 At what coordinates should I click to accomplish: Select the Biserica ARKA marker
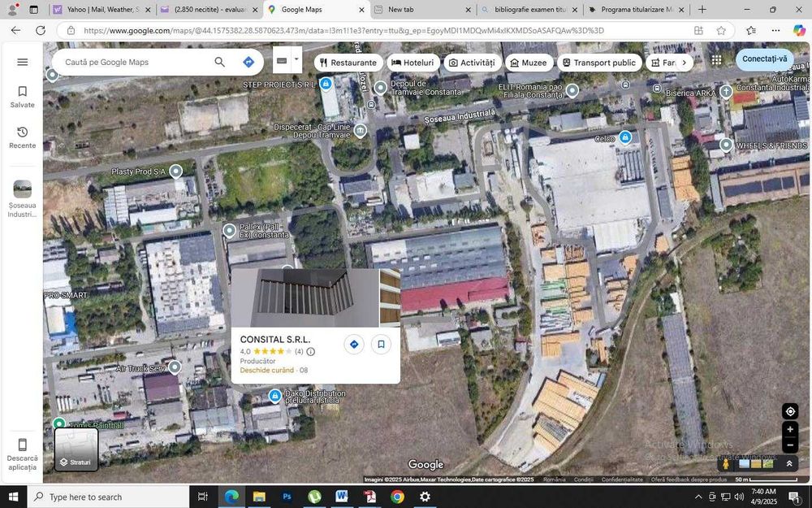pos(726,91)
